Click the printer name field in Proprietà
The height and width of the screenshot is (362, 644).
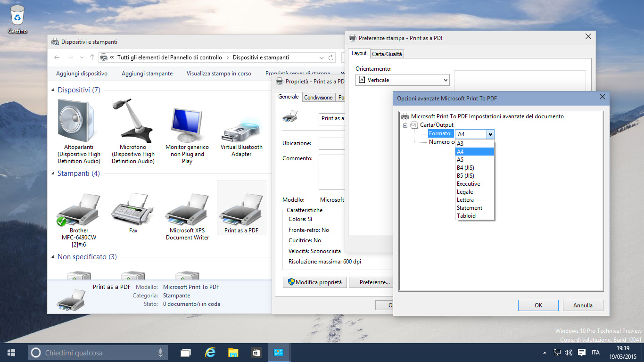click(x=332, y=118)
